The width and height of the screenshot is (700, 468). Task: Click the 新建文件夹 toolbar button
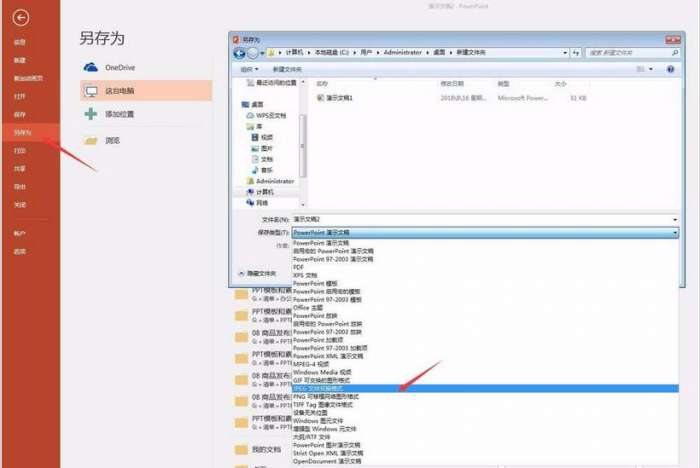[287, 69]
